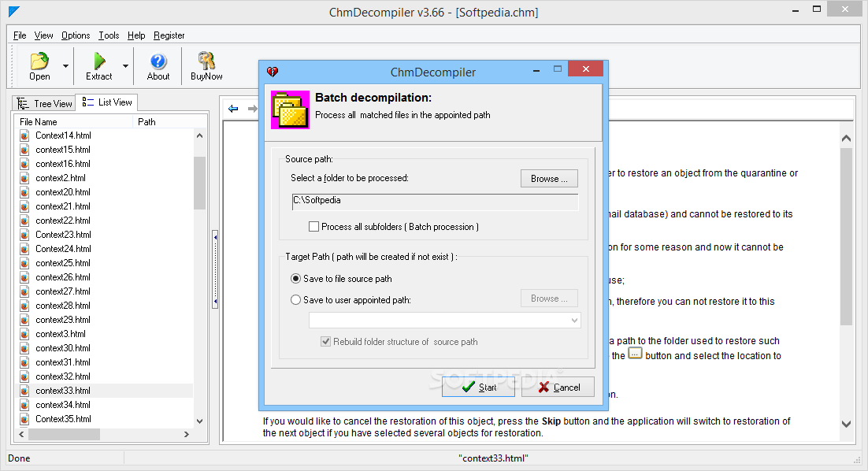Viewport: 868px width, 471px height.
Task: Open the File menu
Action: (20, 35)
